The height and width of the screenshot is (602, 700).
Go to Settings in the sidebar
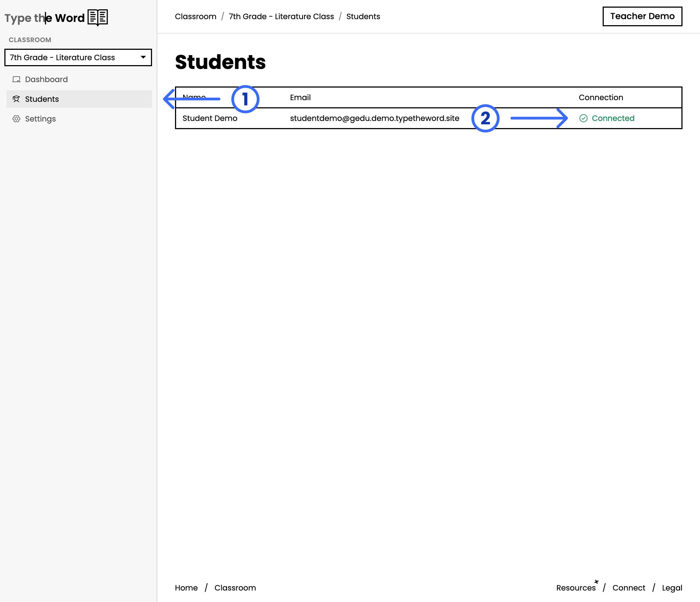click(x=79, y=119)
